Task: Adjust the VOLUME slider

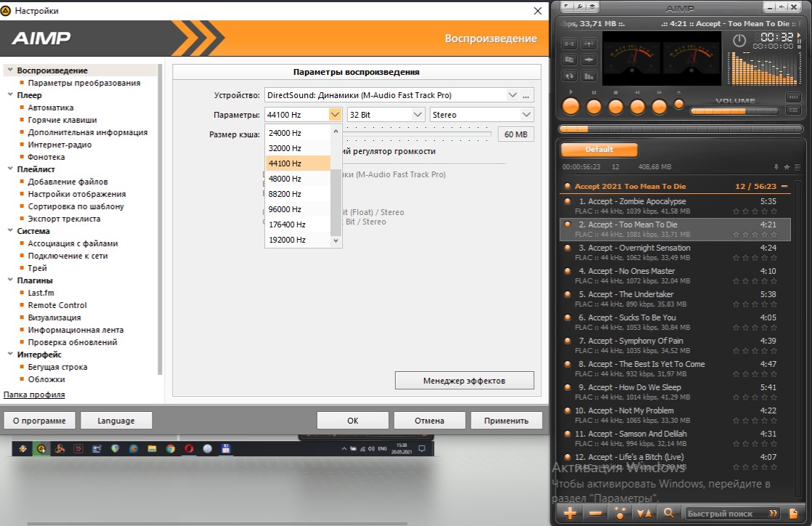Action: click(x=734, y=111)
